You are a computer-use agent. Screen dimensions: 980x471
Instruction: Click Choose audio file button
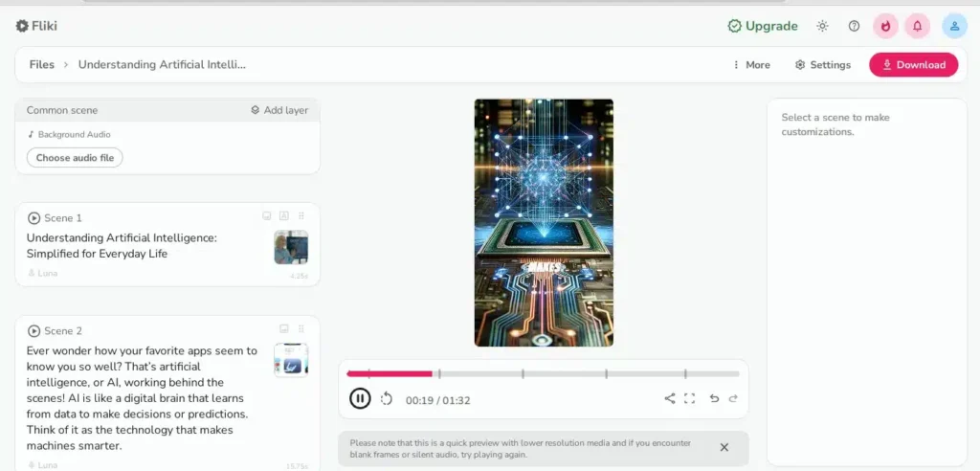[75, 158]
